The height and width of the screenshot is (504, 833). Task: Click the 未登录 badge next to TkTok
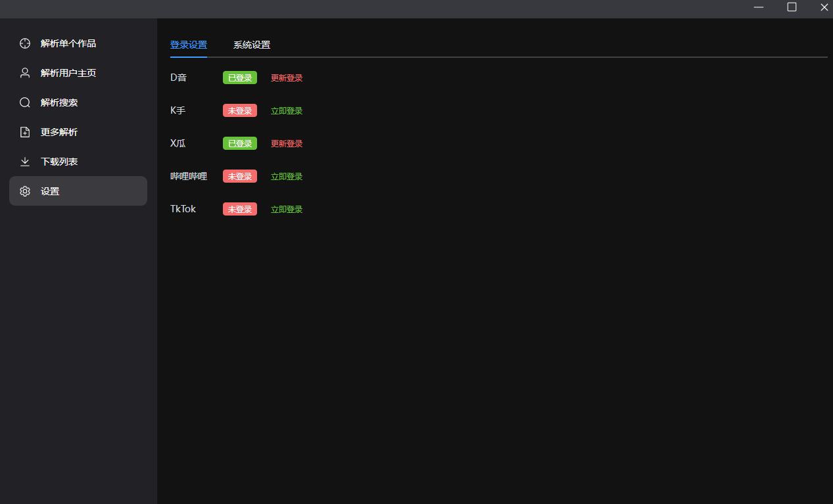240,209
